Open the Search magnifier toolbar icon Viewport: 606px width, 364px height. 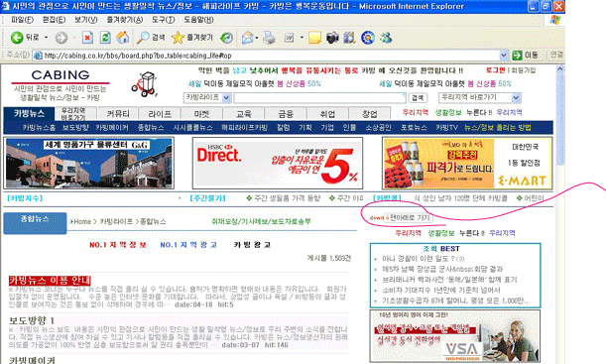pos(143,38)
